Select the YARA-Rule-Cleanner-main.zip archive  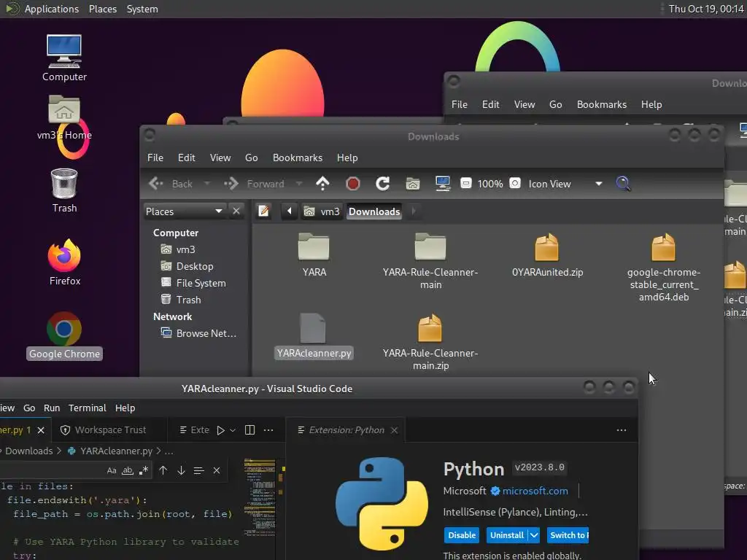[430, 343]
